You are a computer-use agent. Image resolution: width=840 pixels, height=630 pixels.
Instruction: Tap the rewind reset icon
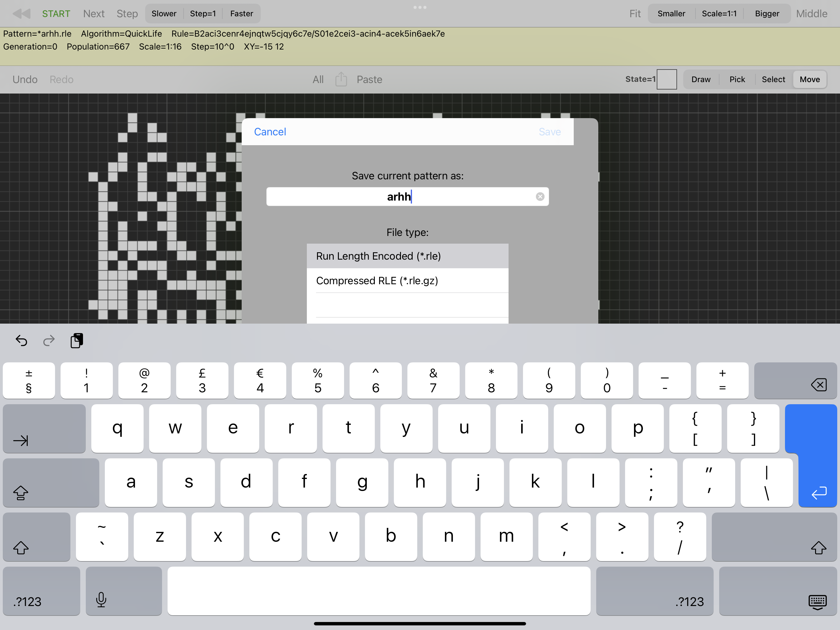click(21, 14)
